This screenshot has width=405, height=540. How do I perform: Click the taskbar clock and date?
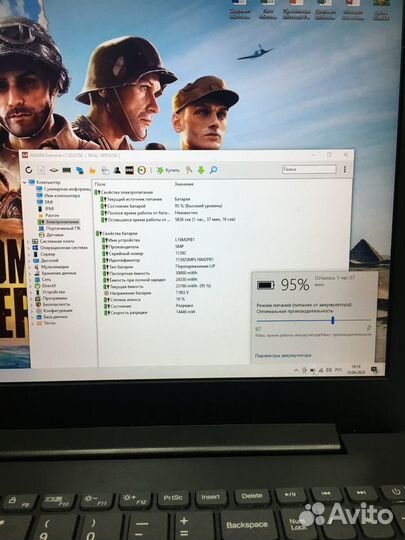click(356, 370)
